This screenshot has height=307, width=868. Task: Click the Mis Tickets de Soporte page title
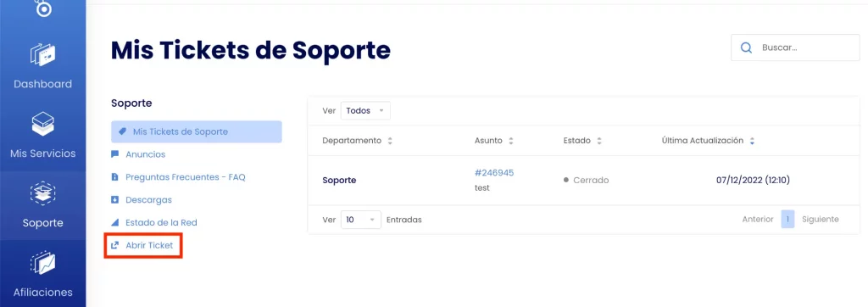coord(251,50)
